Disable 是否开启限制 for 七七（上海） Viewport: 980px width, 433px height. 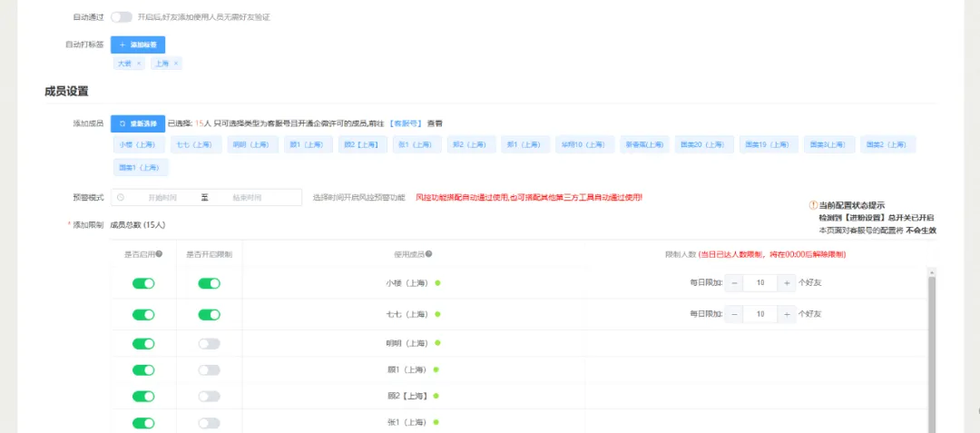coord(210,314)
